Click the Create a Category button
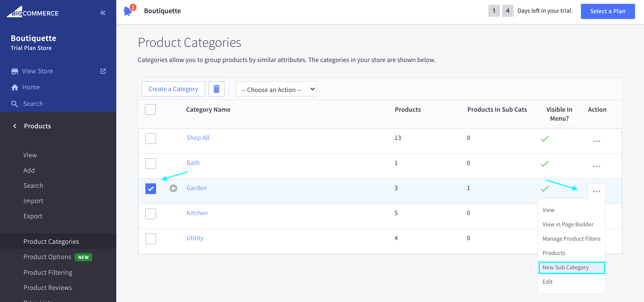Viewport: 644px width, 302px height. 173,89
